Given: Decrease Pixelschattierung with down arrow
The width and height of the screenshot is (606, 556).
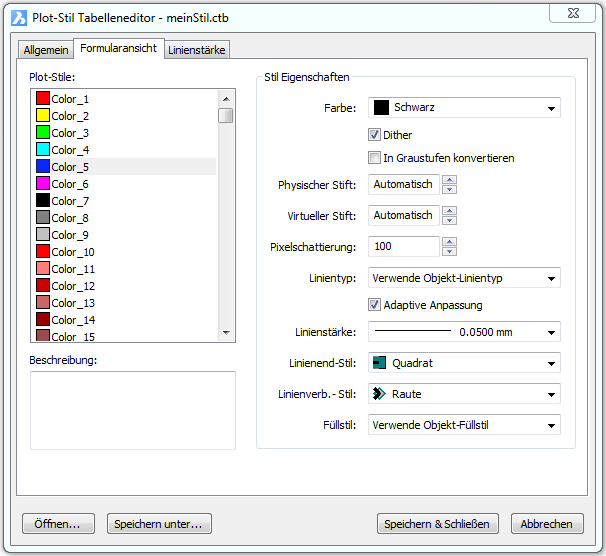Looking at the screenshot, I should 450,251.
